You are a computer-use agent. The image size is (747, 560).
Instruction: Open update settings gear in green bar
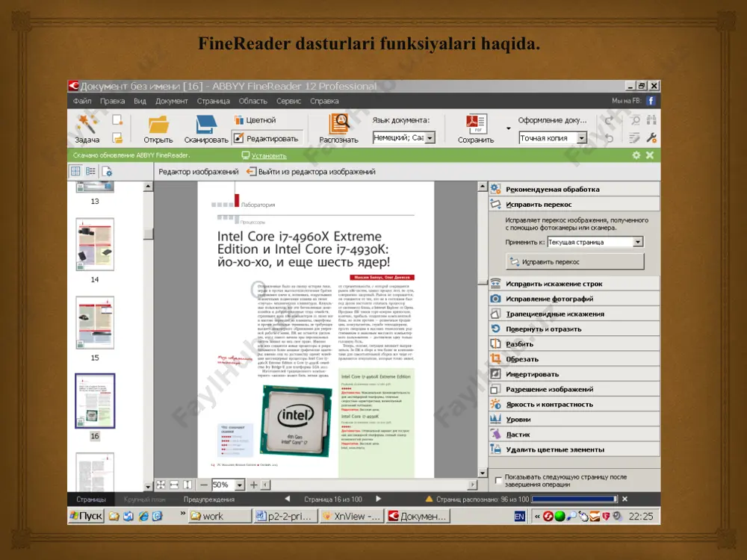(636, 155)
